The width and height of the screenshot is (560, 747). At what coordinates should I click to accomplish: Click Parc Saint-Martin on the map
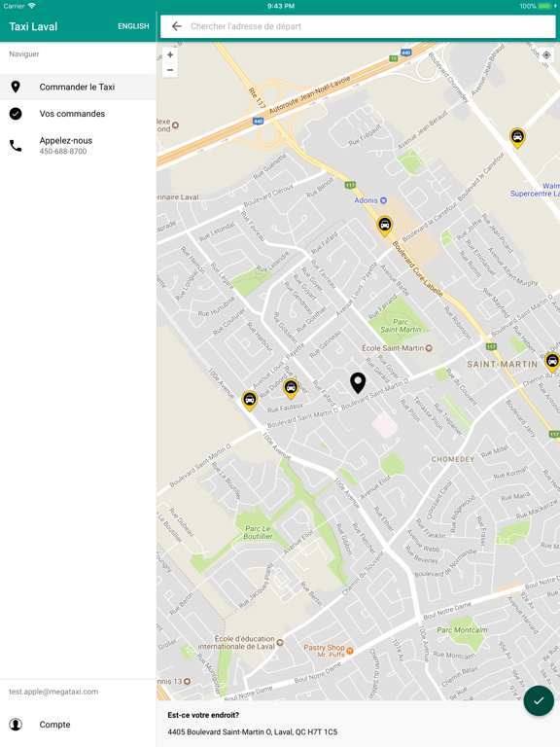[x=401, y=326]
